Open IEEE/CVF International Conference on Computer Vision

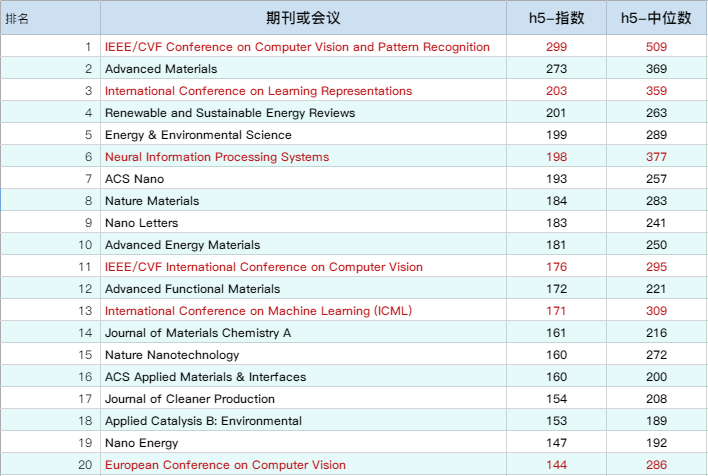tap(264, 267)
